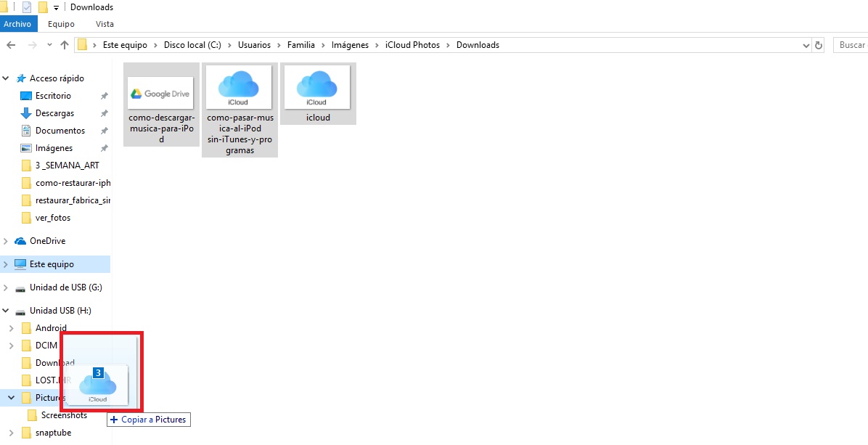Select como-descargar-musica-para-iPod Google Drive thumbnail
The width and height of the screenshot is (868, 445).
[161, 93]
